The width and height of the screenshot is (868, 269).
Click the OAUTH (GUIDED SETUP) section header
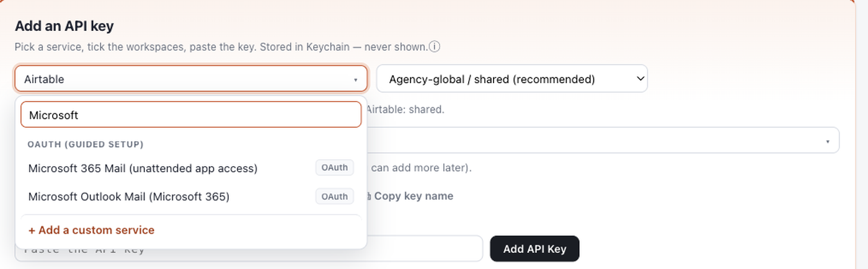pyautogui.click(x=86, y=144)
